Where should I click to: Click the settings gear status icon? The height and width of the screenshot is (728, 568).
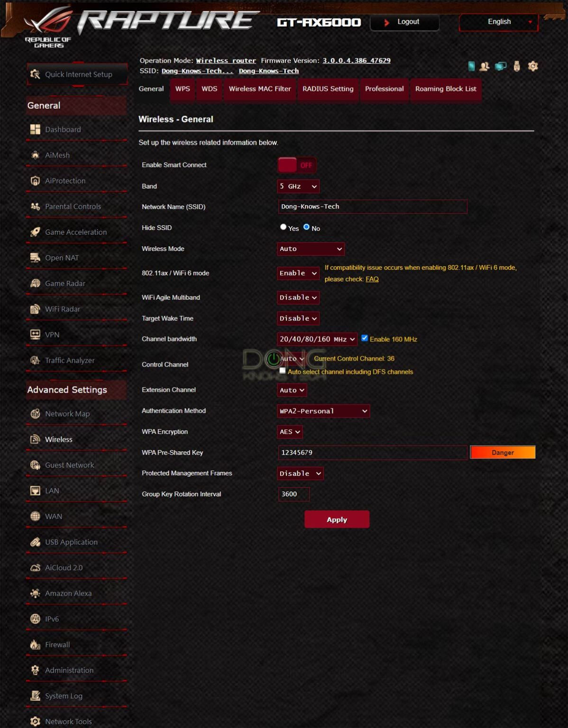coord(533,66)
